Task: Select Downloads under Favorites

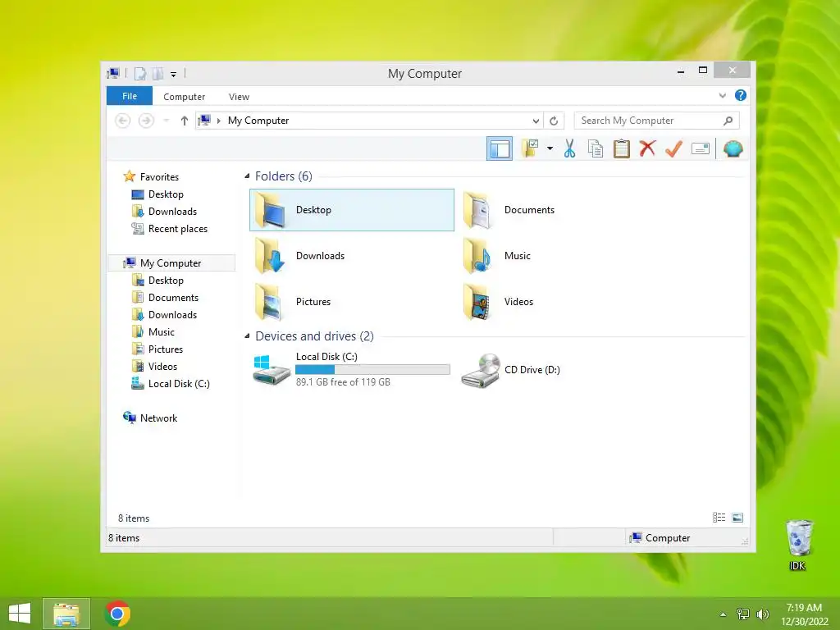Action: 172,211
